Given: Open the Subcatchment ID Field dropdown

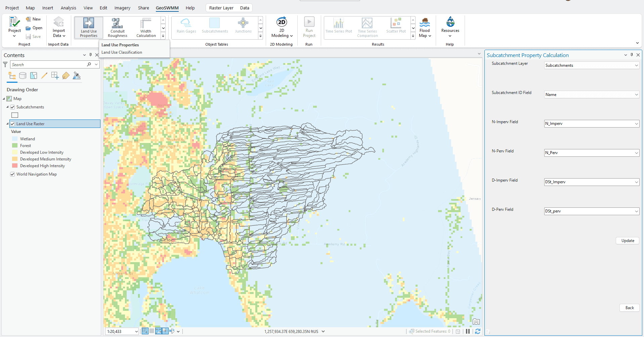Looking at the screenshot, I should [592, 95].
